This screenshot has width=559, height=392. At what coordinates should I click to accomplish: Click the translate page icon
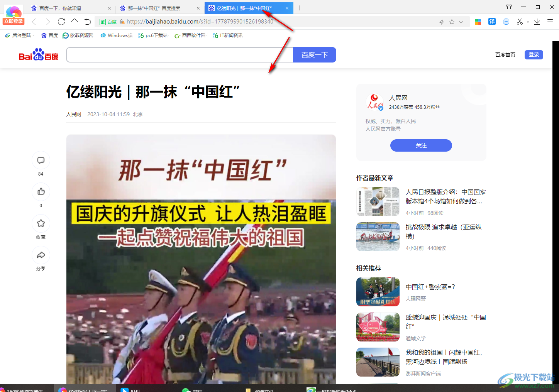(x=492, y=22)
